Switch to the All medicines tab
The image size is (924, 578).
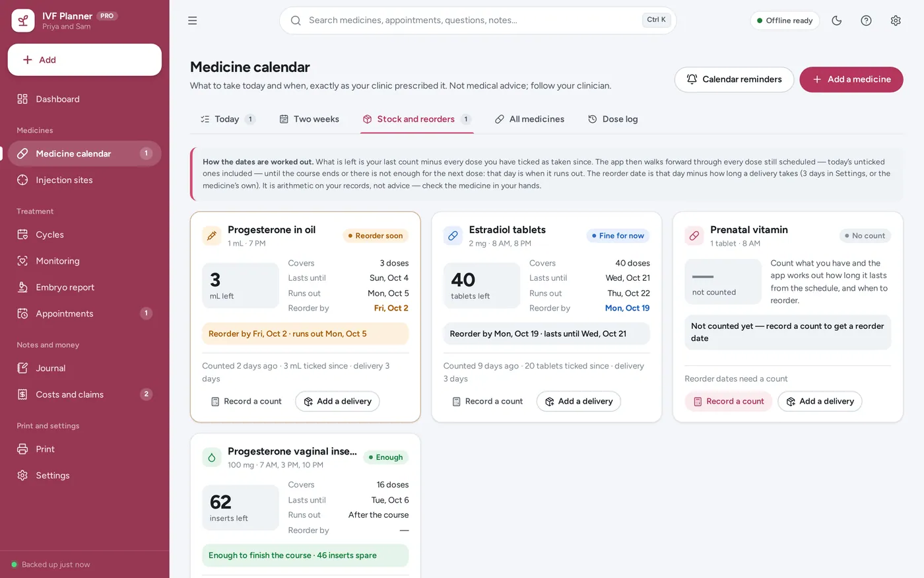coord(529,119)
